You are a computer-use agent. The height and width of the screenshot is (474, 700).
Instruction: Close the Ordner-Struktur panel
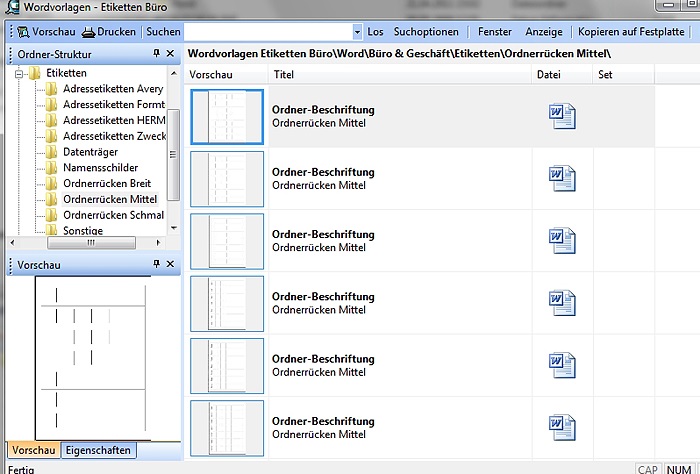(171, 54)
